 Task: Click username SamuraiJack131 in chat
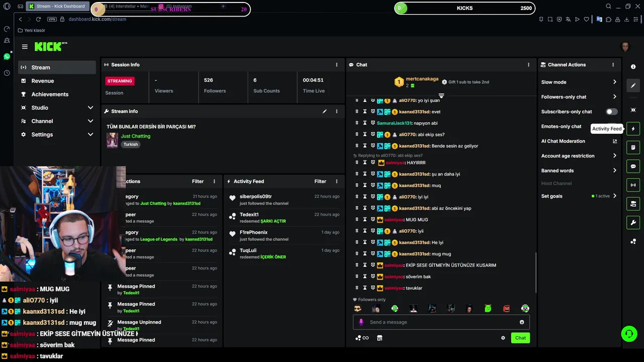[x=394, y=123]
